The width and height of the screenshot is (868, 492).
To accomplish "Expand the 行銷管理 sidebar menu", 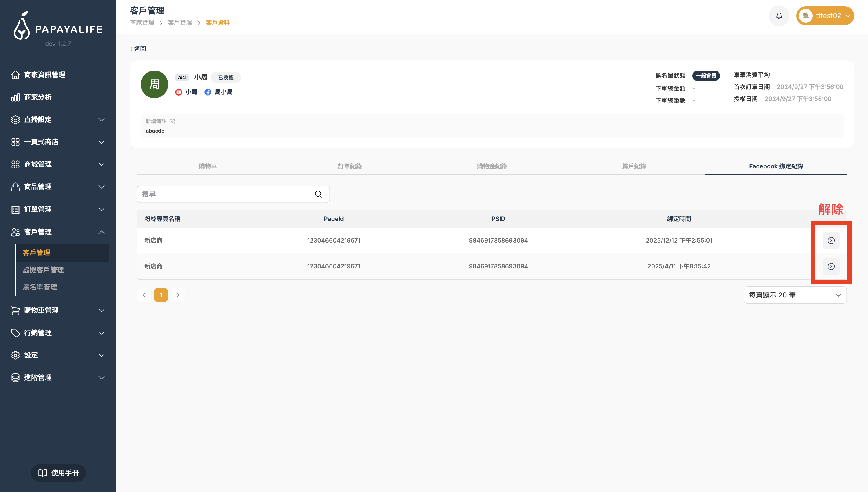I will tap(57, 333).
